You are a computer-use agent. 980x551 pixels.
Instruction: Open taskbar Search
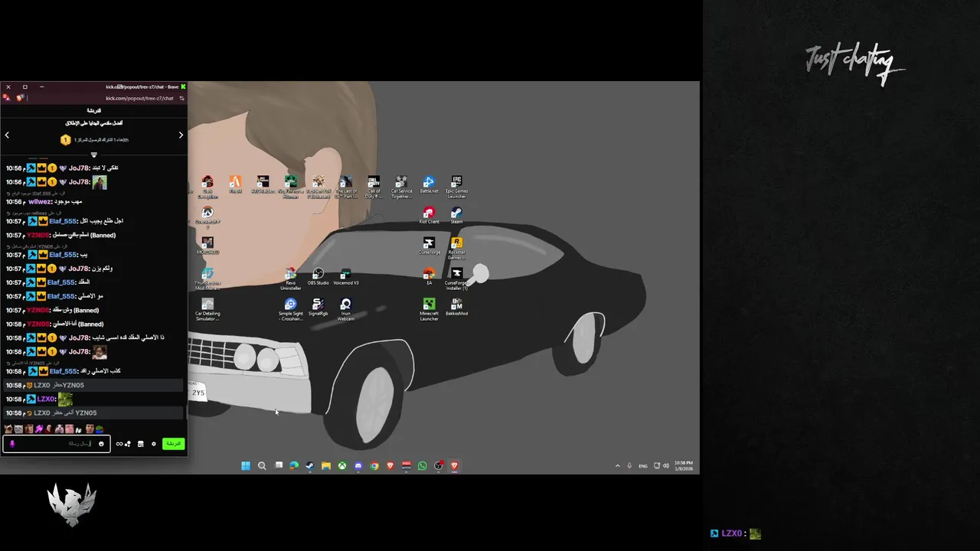pyautogui.click(x=262, y=465)
